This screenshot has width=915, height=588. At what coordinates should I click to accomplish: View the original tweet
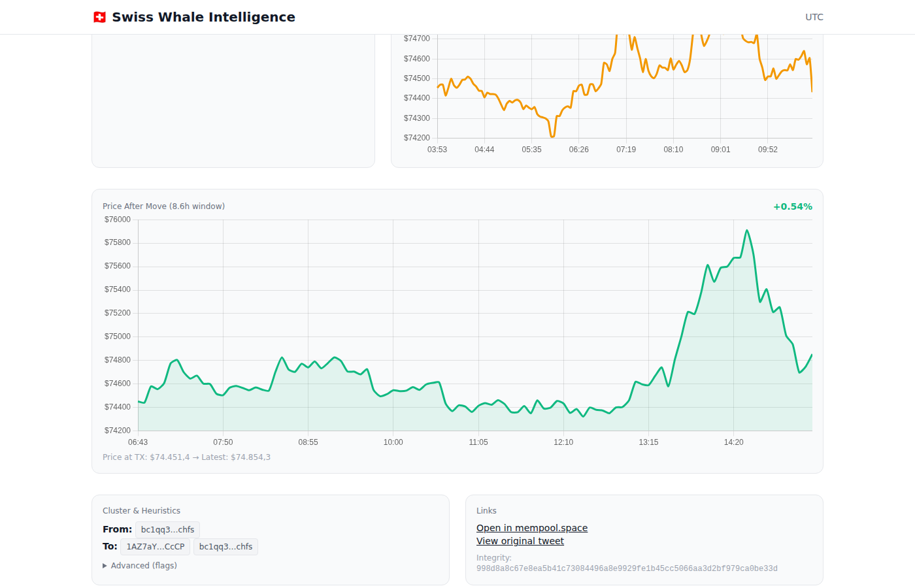520,540
